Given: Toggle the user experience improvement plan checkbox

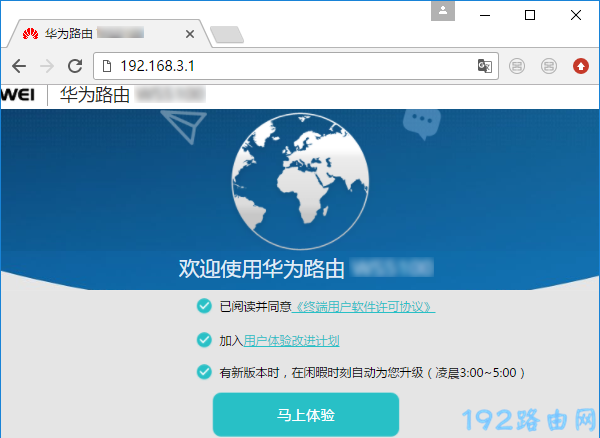Looking at the screenshot, I should [x=204, y=340].
